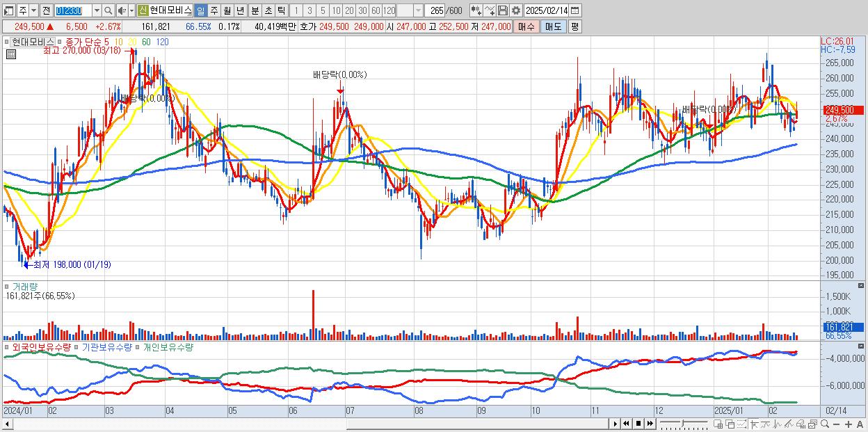Click the 현대모비스 stock name button in toolbar
The width and height of the screenshot is (868, 432).
[x=170, y=11]
